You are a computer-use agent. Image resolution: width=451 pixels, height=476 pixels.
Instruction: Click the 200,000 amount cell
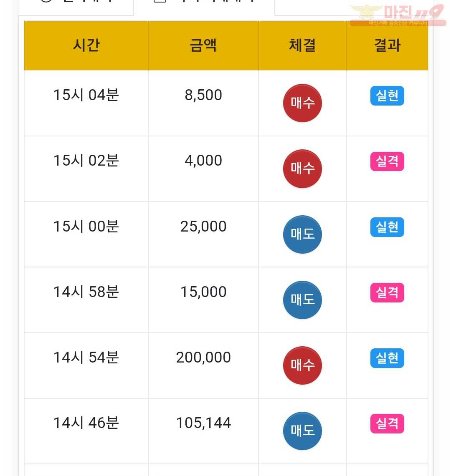203,358
